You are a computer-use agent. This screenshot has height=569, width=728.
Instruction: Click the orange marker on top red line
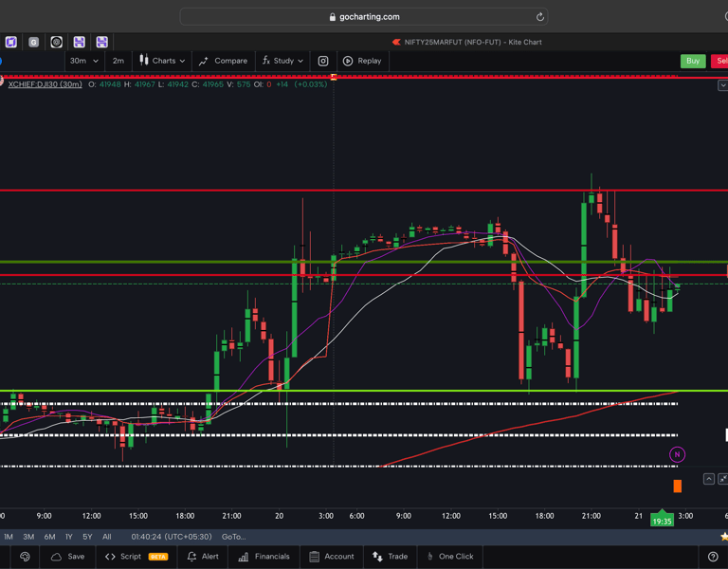[334, 77]
